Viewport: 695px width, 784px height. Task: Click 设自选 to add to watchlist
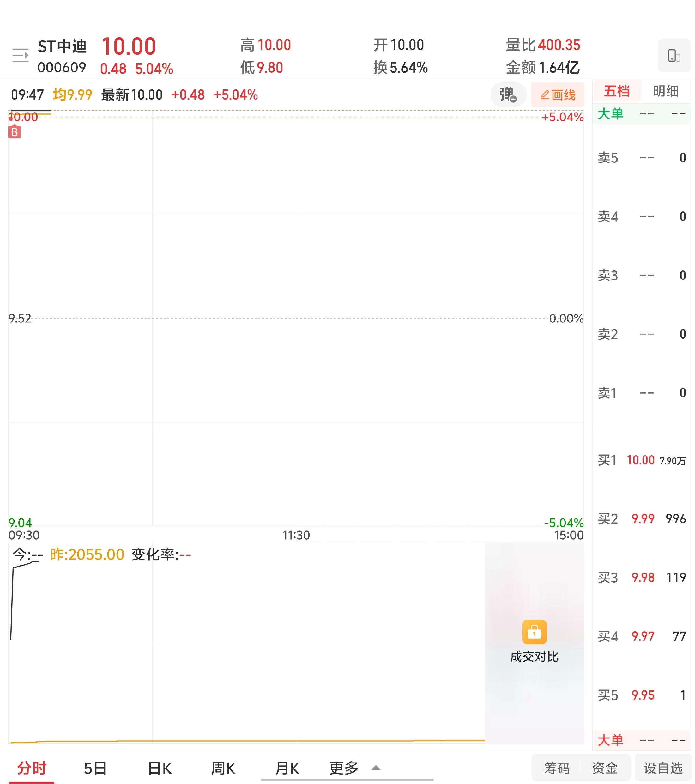click(663, 768)
